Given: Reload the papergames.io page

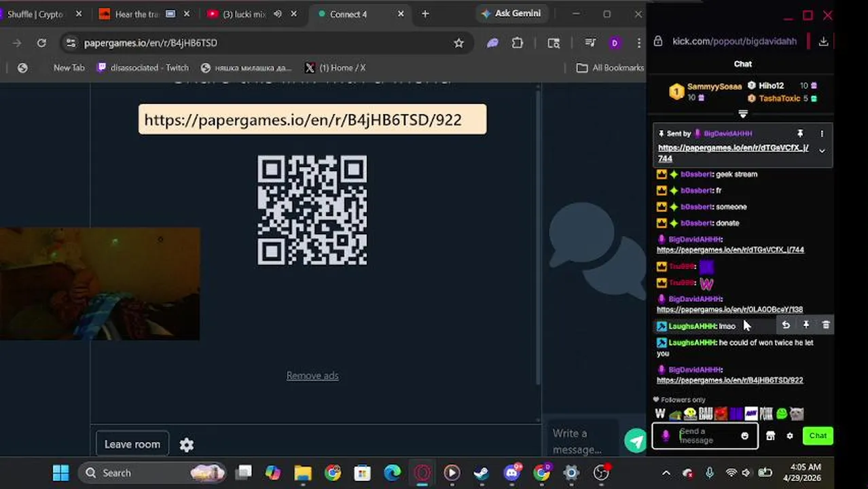Looking at the screenshot, I should coord(41,43).
